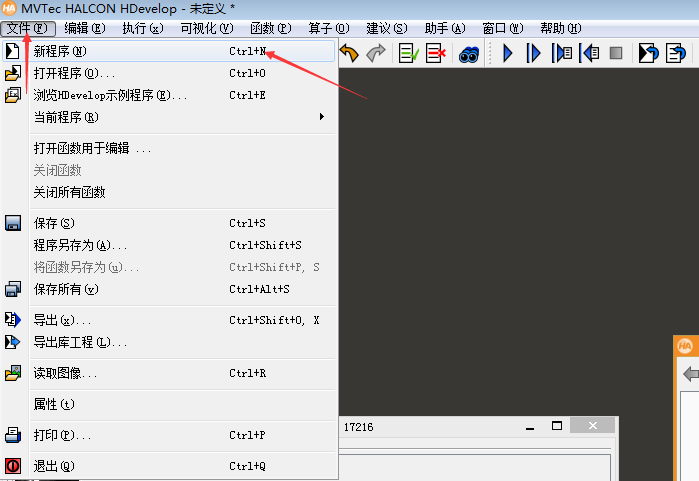Open the 函数(P) menu
This screenshot has height=481, width=699.
click(271, 29)
